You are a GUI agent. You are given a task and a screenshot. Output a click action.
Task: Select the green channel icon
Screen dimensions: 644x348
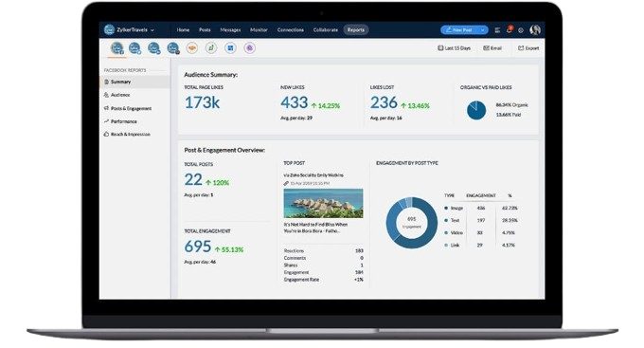pos(211,48)
